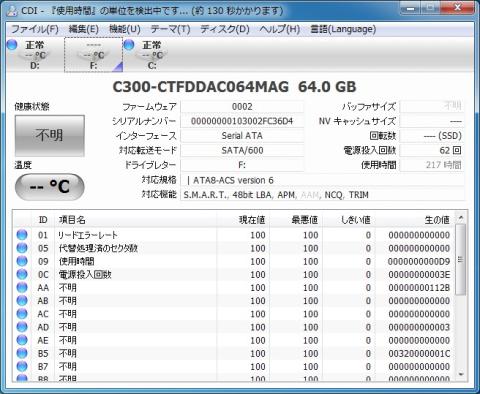Viewport: 480px width, 394px height.
Task: Click the supported features field with S.M.A.R.T.
Action: [322, 195]
